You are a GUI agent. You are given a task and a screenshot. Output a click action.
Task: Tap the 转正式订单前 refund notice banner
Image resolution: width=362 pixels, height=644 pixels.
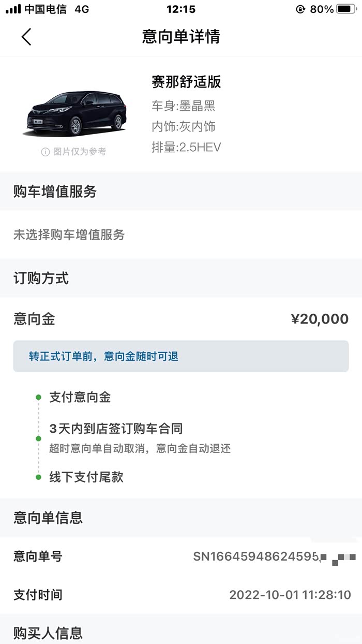[x=180, y=356]
